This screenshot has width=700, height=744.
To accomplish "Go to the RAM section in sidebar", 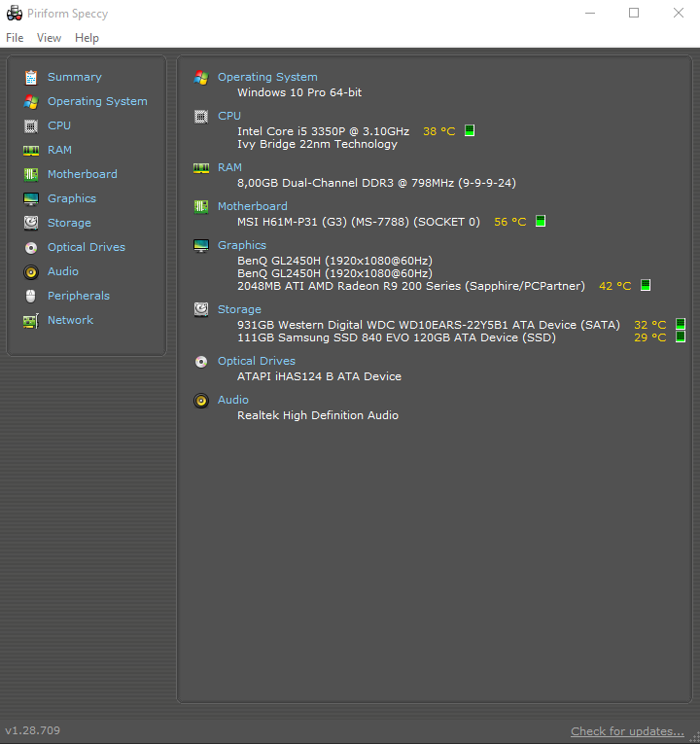I will 59,150.
